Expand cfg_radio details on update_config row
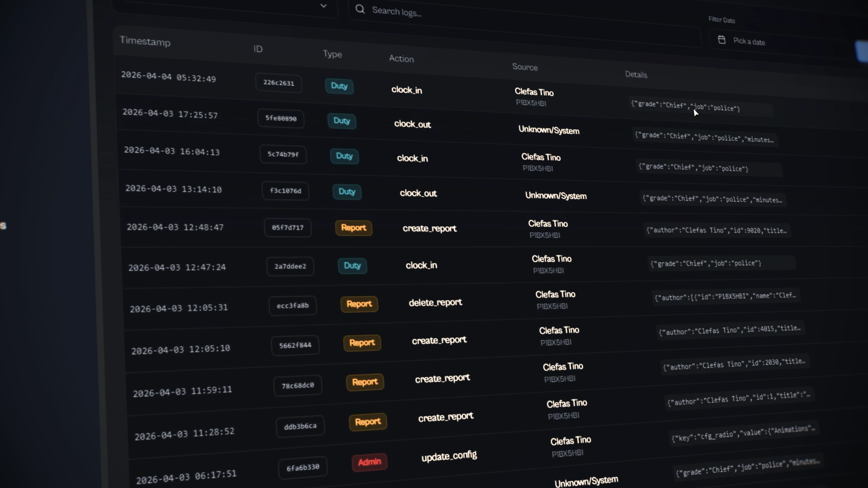This screenshot has height=488, width=868. (x=744, y=433)
